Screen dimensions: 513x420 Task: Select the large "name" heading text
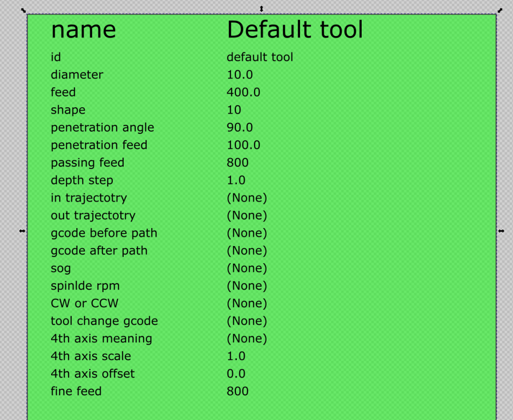(83, 30)
